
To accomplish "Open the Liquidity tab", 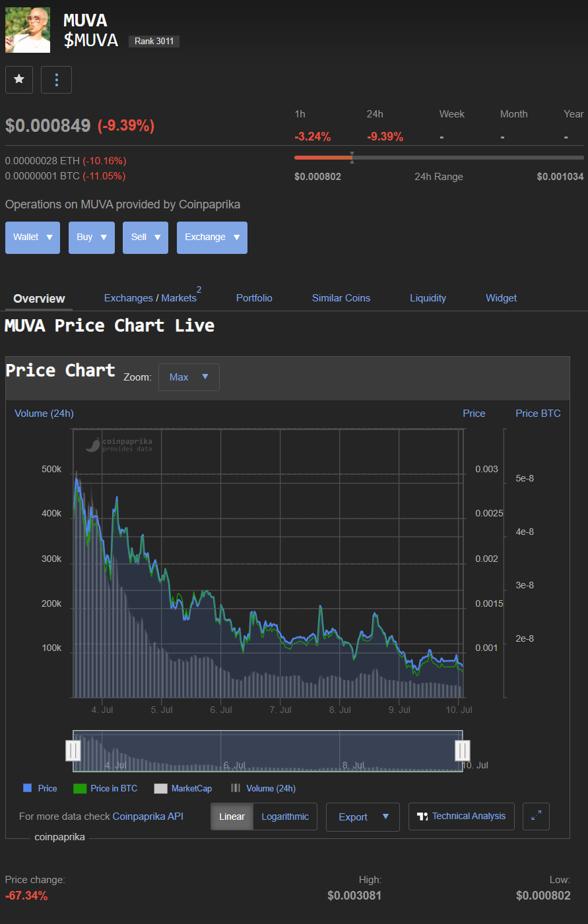I will click(x=428, y=298).
